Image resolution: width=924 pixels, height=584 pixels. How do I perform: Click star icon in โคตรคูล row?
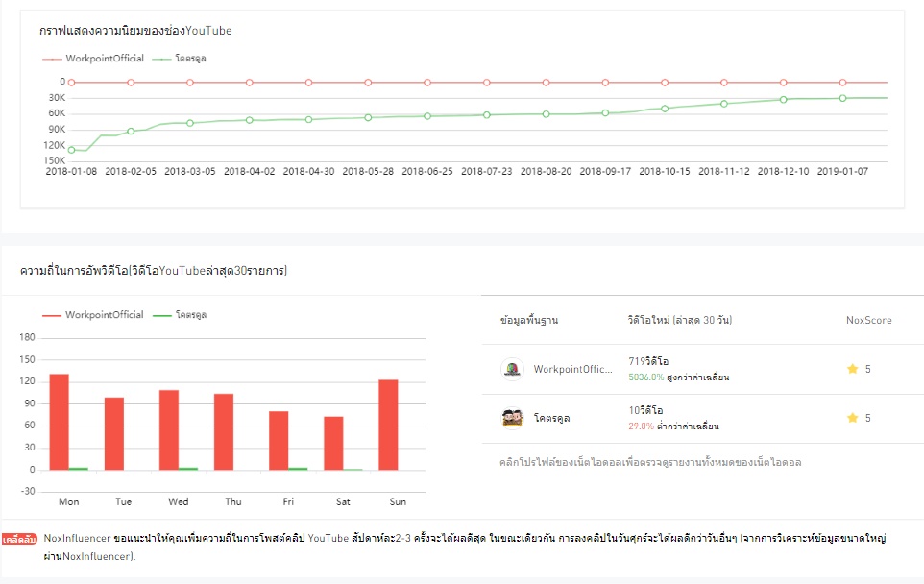point(851,419)
